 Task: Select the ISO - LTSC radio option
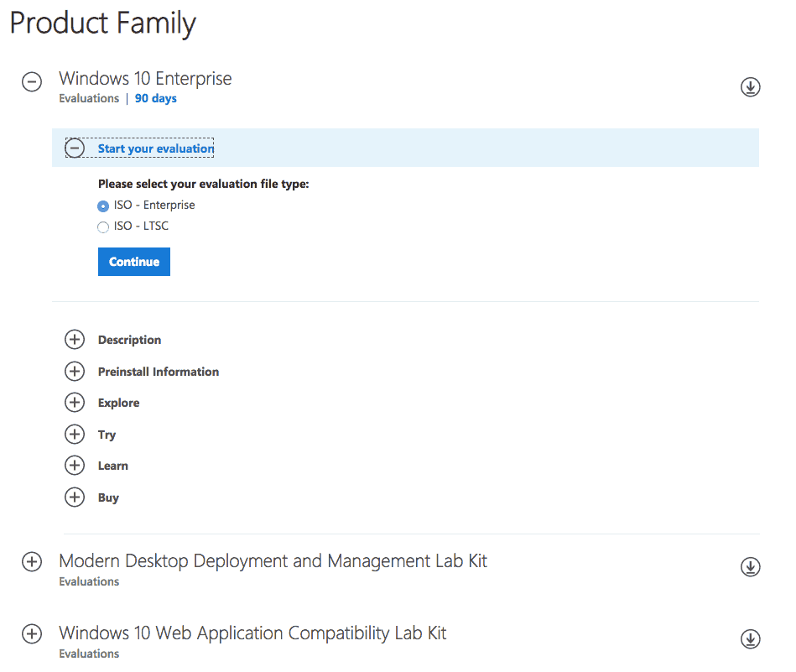[103, 227]
